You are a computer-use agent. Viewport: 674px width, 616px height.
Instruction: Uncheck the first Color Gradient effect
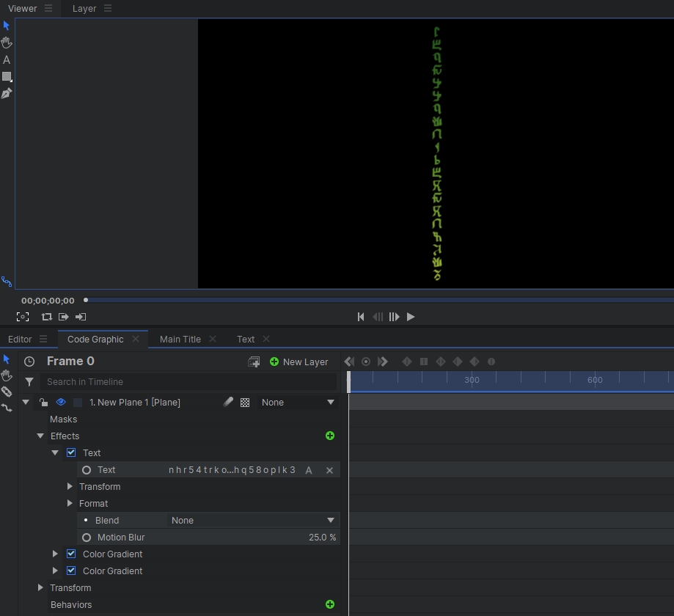click(x=71, y=554)
